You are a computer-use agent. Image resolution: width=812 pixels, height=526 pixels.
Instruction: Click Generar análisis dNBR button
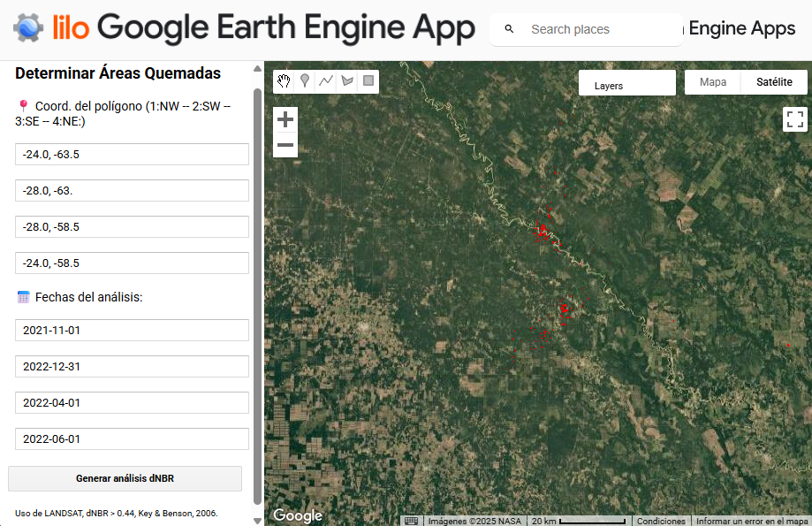[125, 478]
